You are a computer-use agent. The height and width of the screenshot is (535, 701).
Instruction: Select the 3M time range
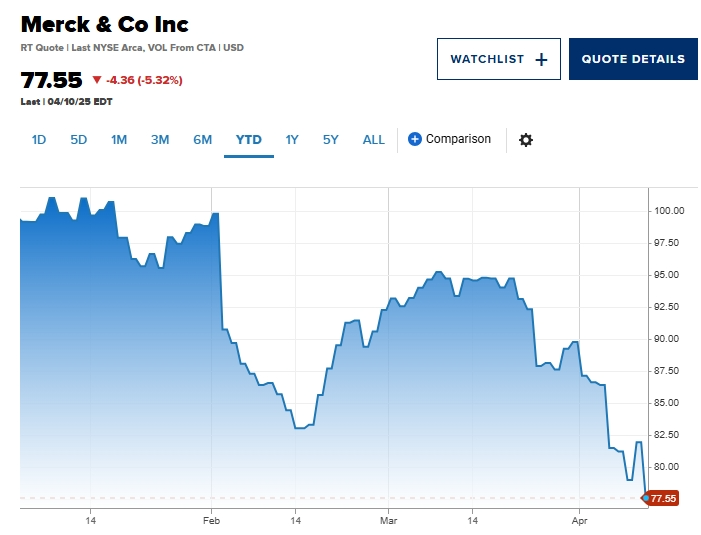coord(160,140)
